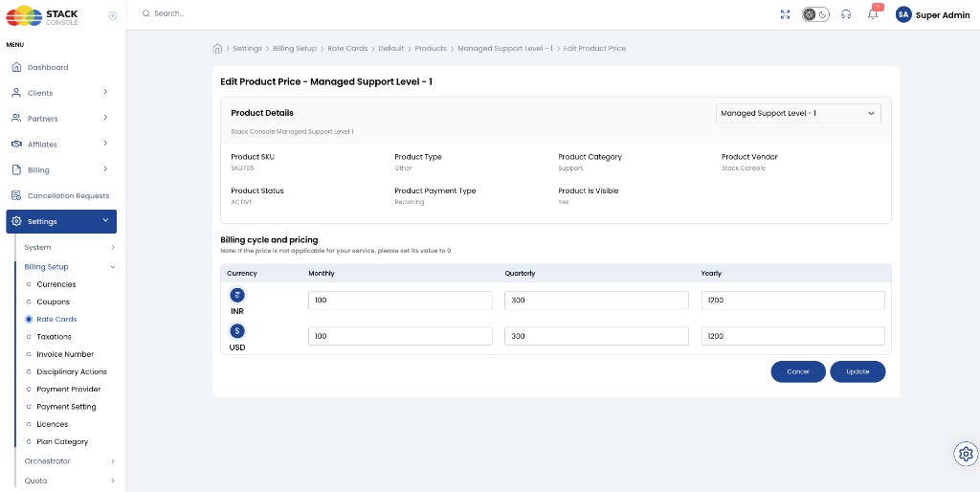Viewport: 980px width, 492px height.
Task: Expand the Orchestrator submenu chevron
Action: (x=113, y=461)
